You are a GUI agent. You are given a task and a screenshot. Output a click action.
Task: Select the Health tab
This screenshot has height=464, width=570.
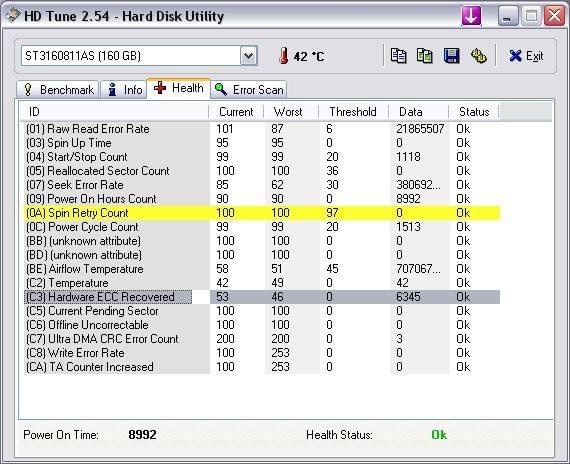coord(178,88)
